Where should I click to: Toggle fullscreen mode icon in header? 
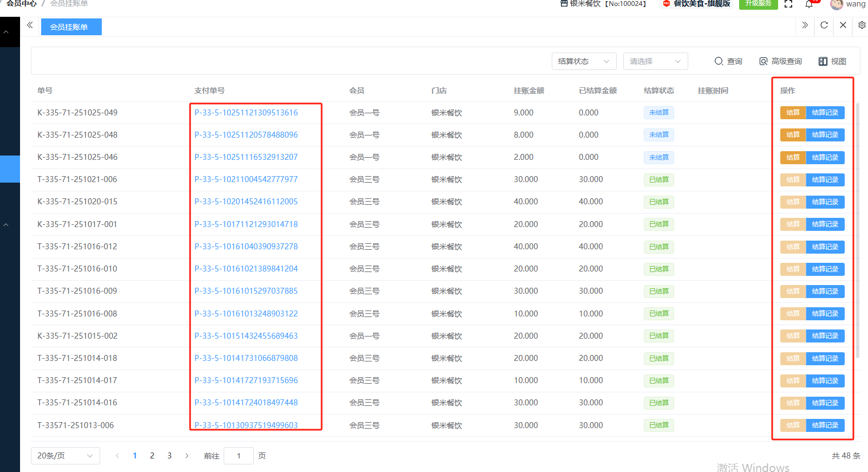pos(788,4)
